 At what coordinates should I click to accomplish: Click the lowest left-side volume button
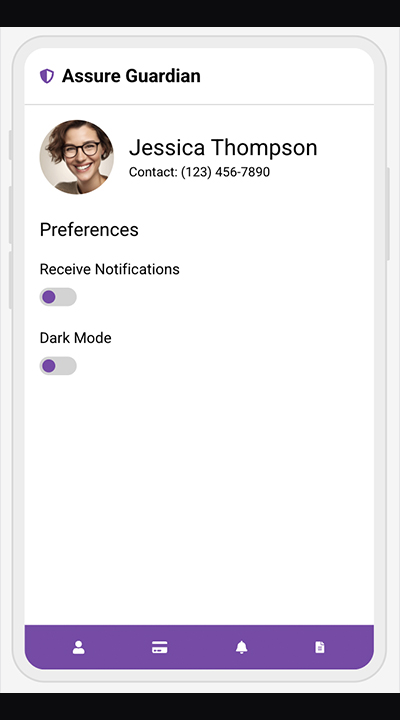coord(11,280)
